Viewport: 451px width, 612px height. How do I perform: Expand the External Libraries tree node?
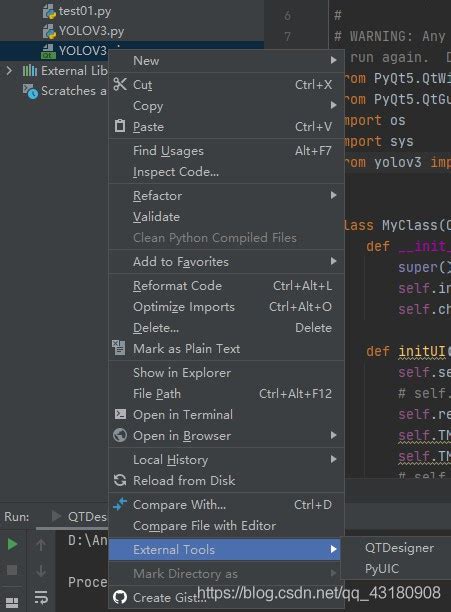9,71
